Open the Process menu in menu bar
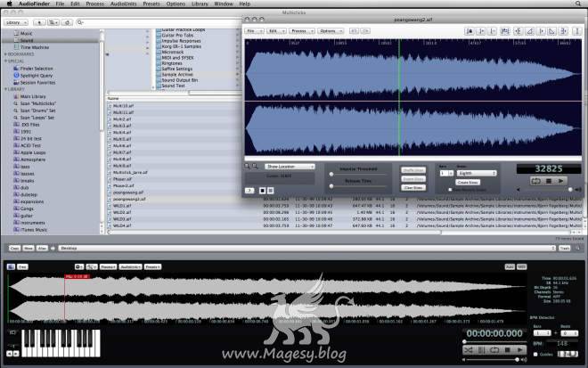The height and width of the screenshot is (368, 588). pos(94,4)
